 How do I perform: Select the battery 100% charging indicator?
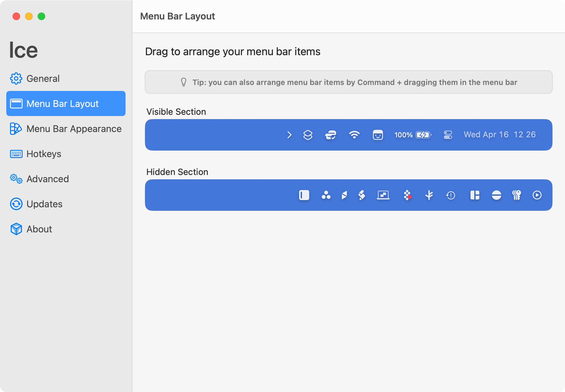413,135
